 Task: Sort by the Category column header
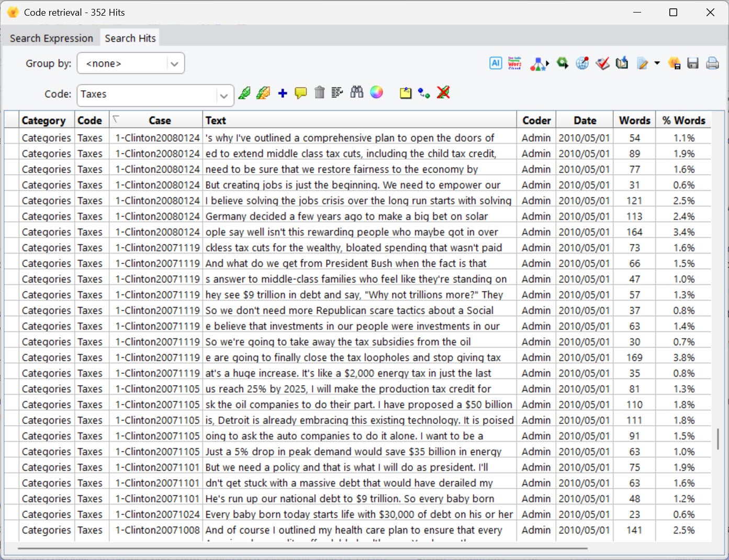pos(47,120)
